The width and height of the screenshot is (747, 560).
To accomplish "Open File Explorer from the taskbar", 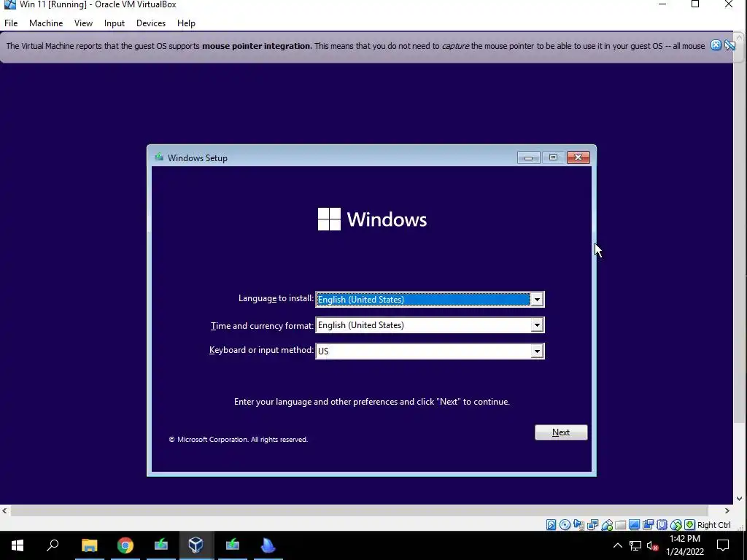I will (x=89, y=545).
